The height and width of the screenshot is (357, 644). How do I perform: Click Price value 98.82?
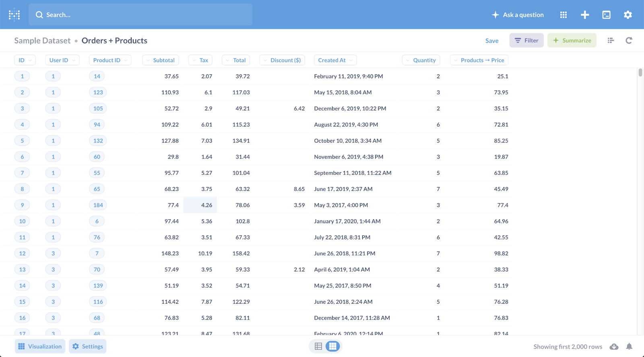(501, 254)
